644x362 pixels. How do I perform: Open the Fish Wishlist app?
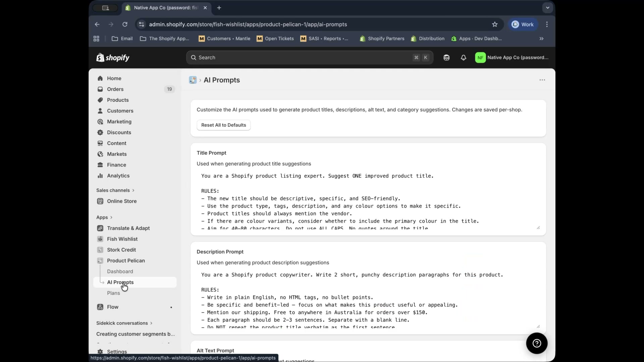click(x=122, y=239)
